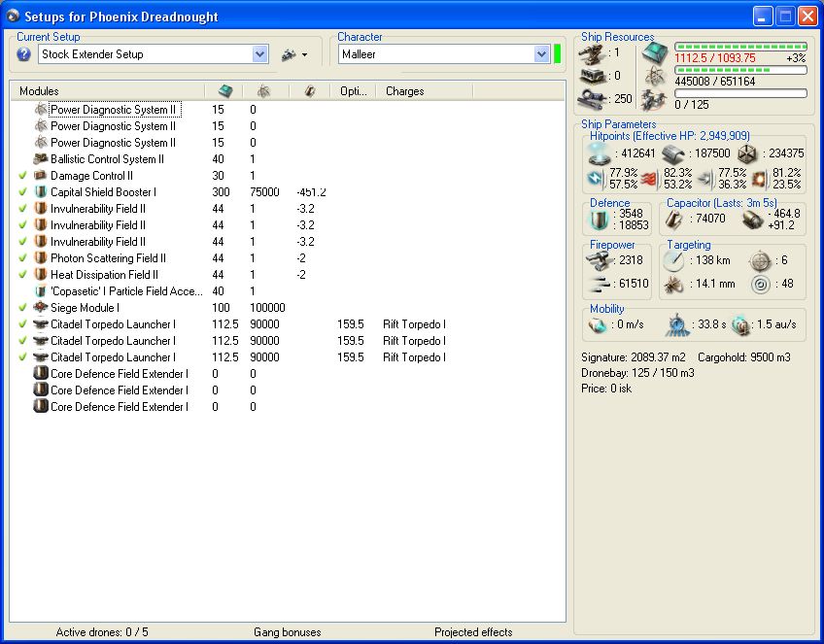
Task: Click the structure hitpoints icon showing 234375
Action: click(x=747, y=153)
